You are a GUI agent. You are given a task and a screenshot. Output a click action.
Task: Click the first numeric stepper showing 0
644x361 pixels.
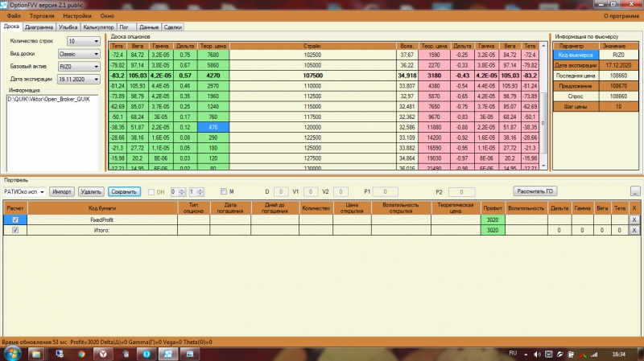(x=178, y=191)
